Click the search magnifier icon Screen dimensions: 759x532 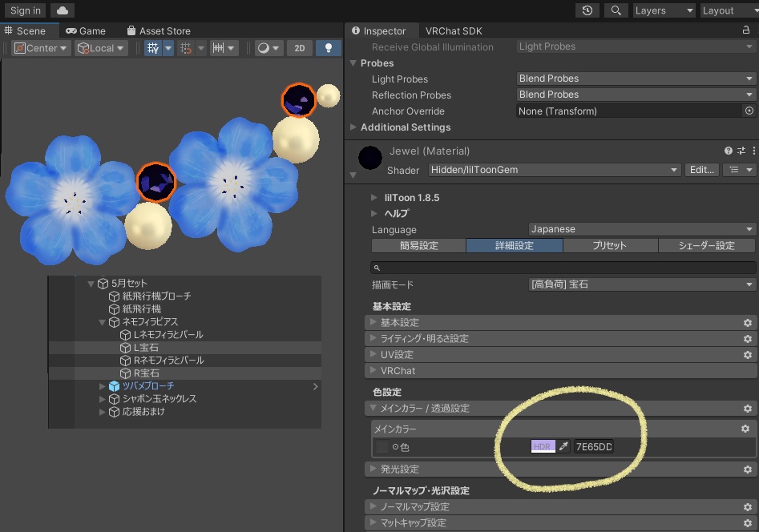click(616, 10)
